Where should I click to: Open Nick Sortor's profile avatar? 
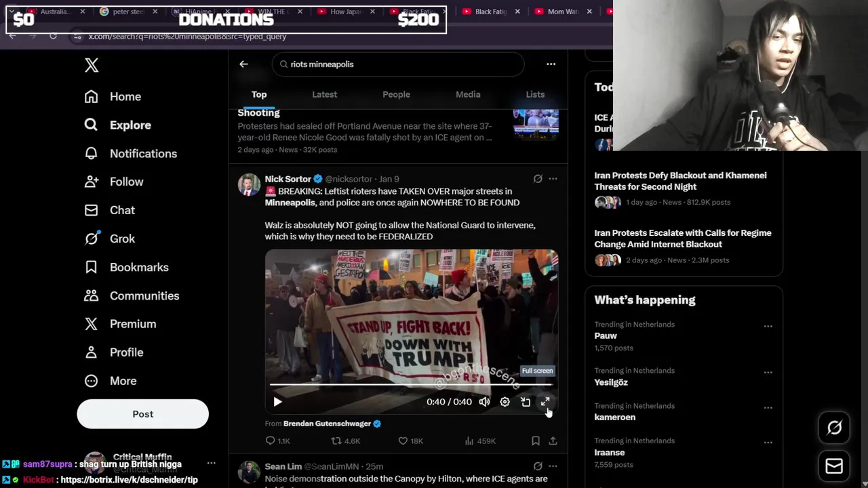pyautogui.click(x=249, y=184)
